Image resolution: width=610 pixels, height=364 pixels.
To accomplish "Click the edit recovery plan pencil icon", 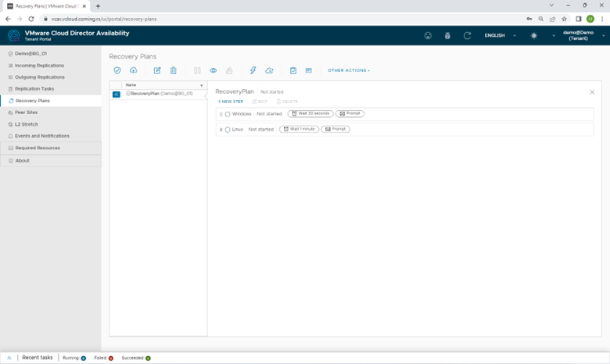I will [157, 70].
